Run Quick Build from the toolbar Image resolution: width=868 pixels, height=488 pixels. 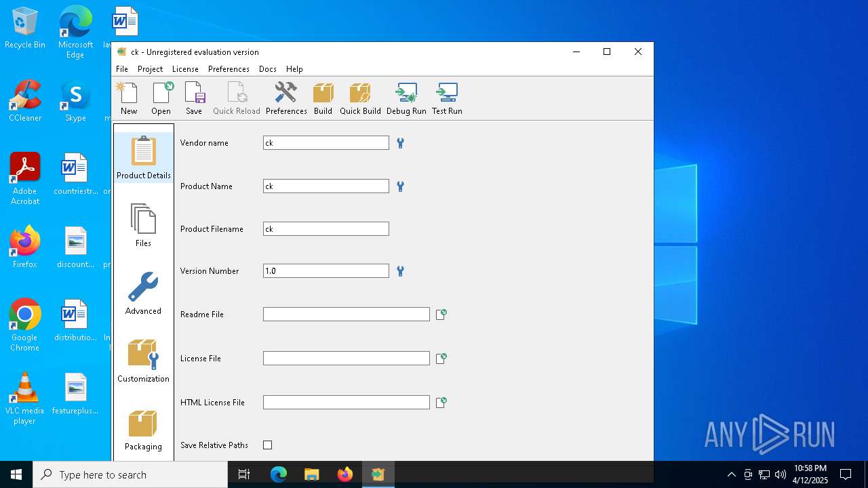click(360, 99)
